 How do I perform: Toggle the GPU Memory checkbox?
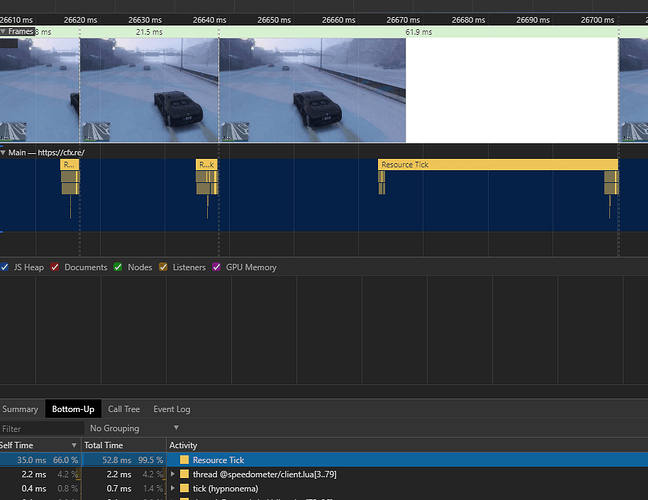[x=216, y=267]
